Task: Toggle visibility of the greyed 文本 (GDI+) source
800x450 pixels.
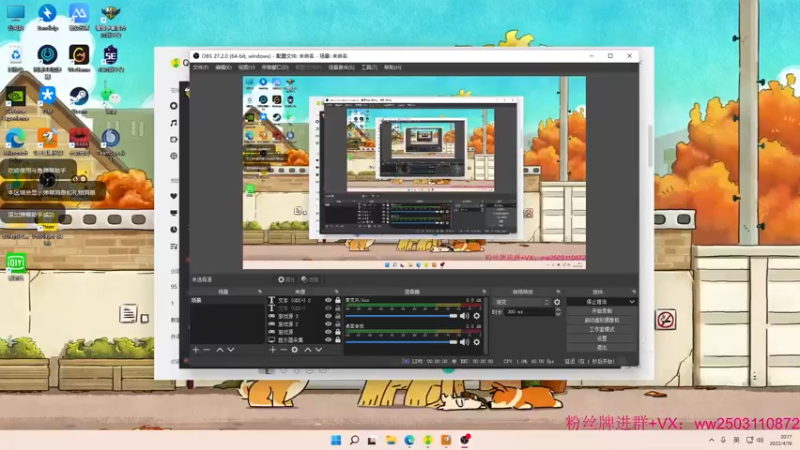Action: (x=328, y=308)
